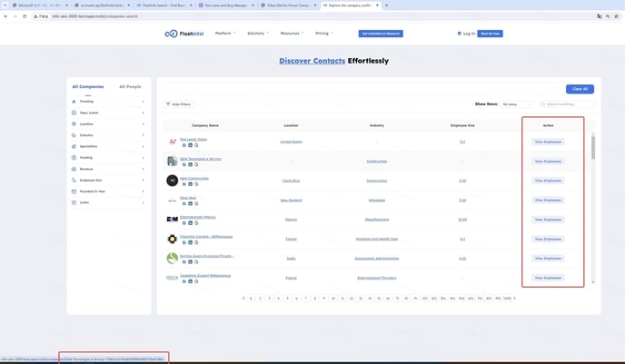
Task: Expand chevron beside Letter filter
Action: pyautogui.click(x=144, y=202)
